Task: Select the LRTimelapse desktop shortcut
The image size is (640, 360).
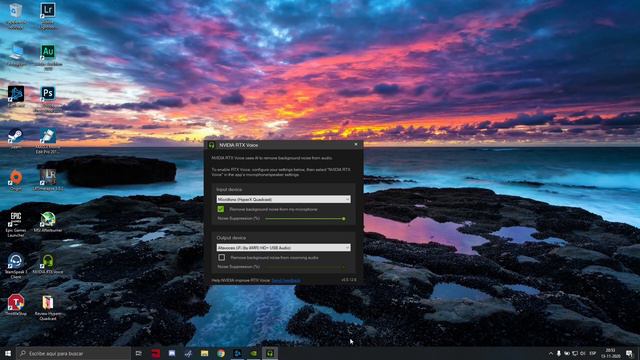Action: click(x=48, y=180)
